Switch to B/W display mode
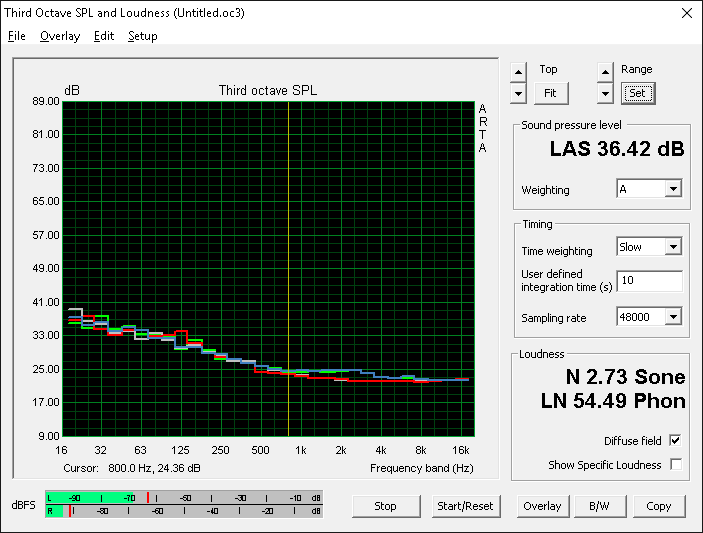The height and width of the screenshot is (533, 703). point(599,506)
